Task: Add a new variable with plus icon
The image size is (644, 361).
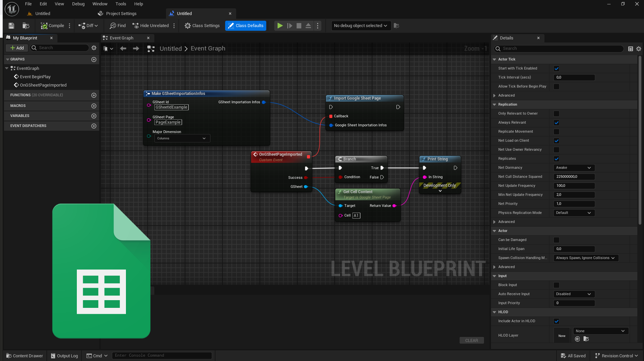Action: (94, 116)
